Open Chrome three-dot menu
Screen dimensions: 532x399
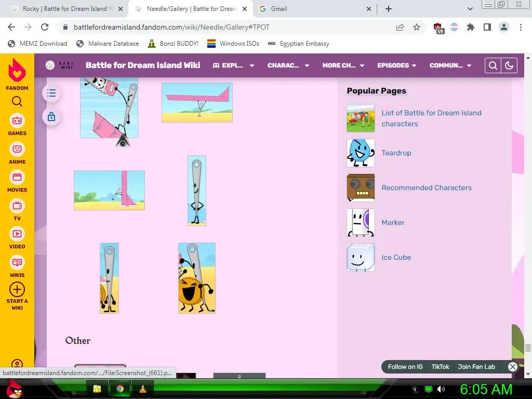[x=521, y=27]
